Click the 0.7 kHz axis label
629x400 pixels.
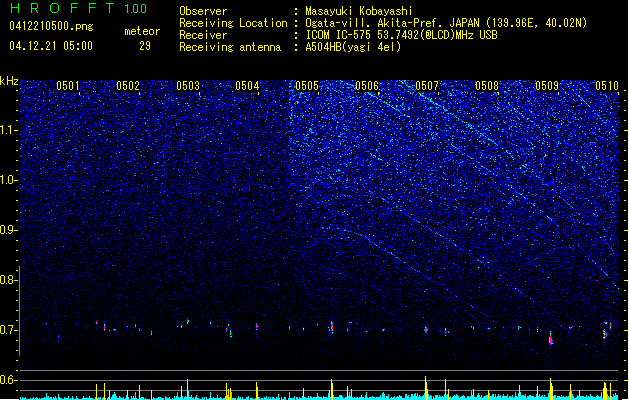[x=9, y=330]
